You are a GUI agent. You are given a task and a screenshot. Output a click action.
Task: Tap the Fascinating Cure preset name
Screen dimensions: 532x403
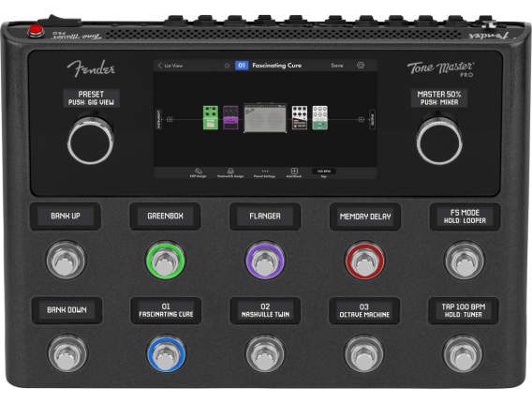click(276, 66)
